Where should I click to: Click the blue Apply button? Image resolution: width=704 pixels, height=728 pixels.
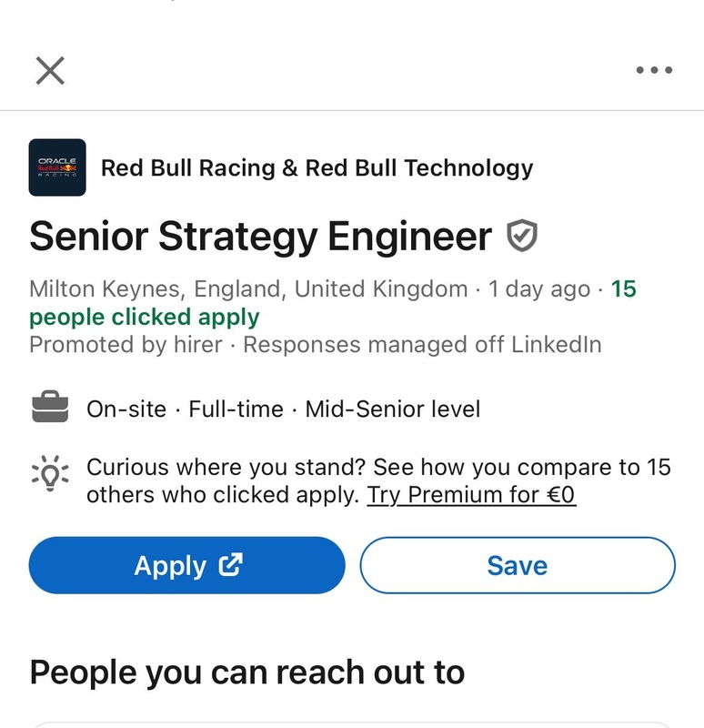[187, 565]
